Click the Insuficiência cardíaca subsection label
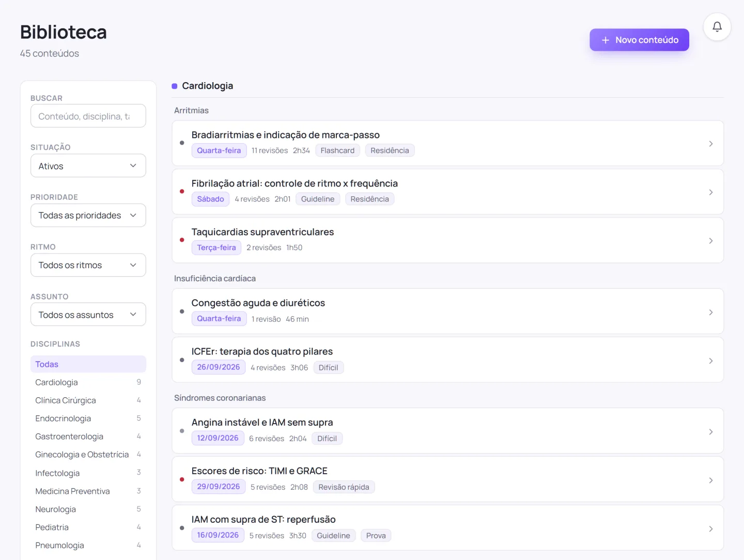The height and width of the screenshot is (560, 744). click(x=215, y=278)
